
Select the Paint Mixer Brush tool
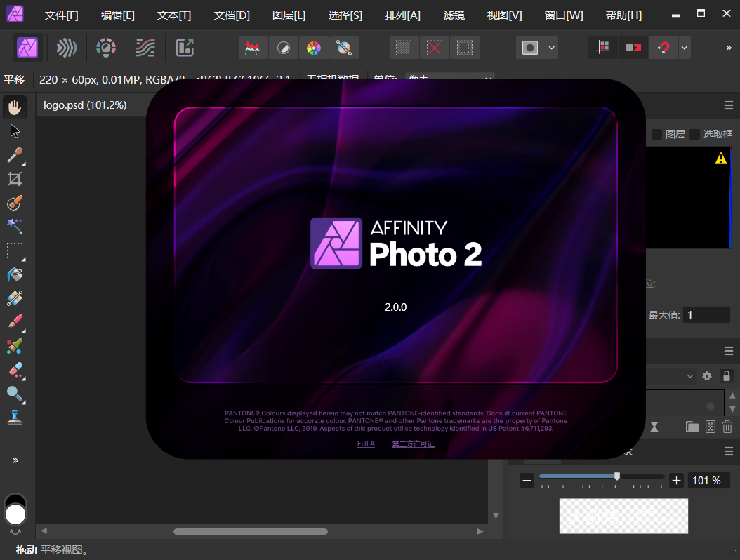pos(15,346)
